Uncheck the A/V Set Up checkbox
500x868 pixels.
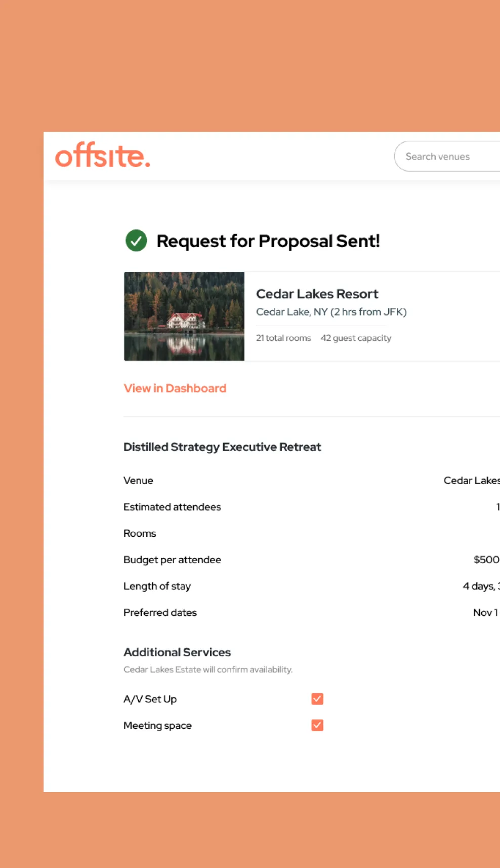317,699
